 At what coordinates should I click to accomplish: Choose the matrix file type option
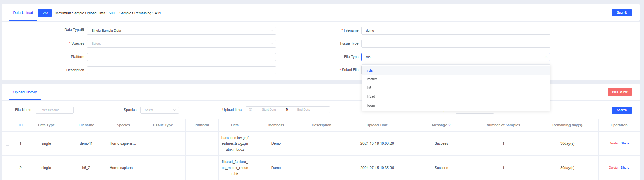pyautogui.click(x=372, y=79)
